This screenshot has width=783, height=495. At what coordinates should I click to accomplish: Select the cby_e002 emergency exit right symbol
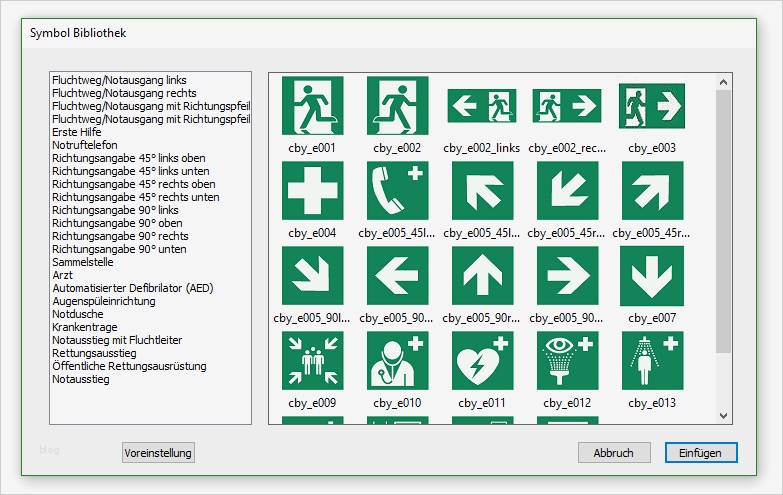coord(397,106)
